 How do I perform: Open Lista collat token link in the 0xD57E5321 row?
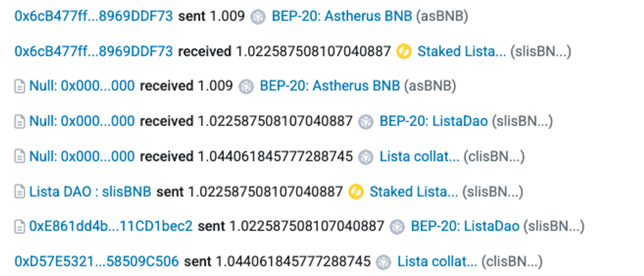coord(437,261)
